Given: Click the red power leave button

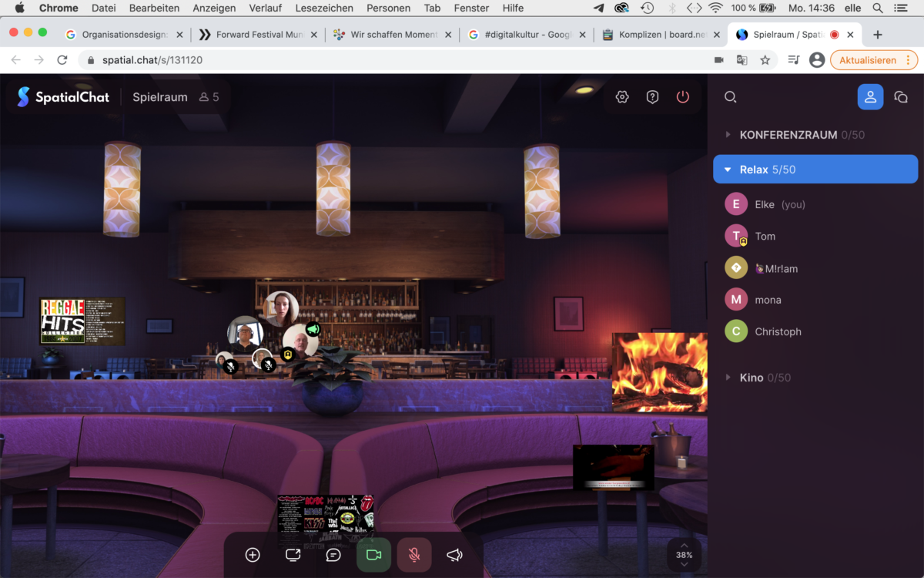Looking at the screenshot, I should pos(683,97).
